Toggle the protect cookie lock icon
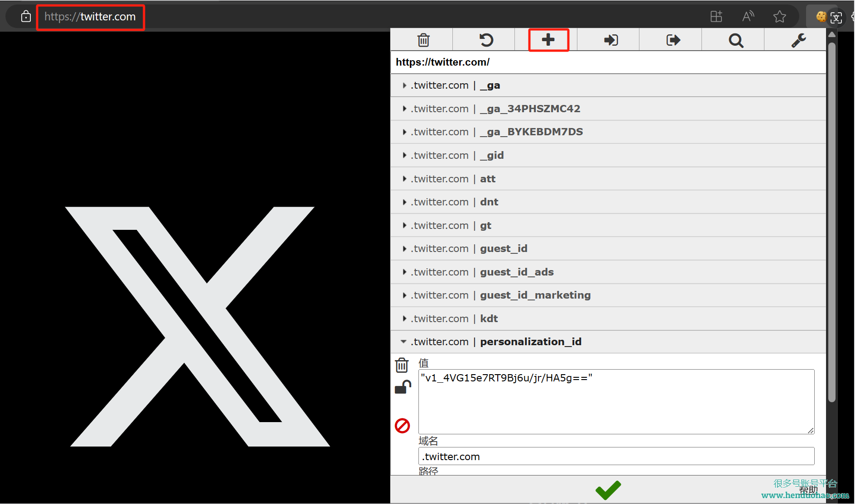 (x=403, y=387)
